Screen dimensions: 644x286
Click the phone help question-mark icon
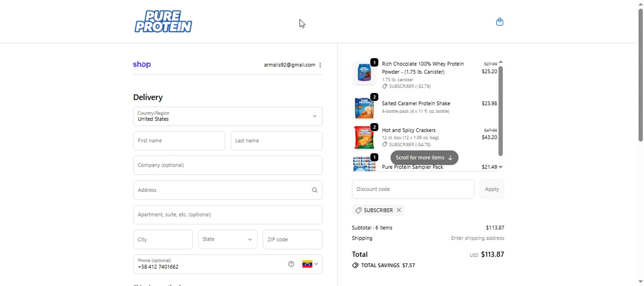coord(291,264)
